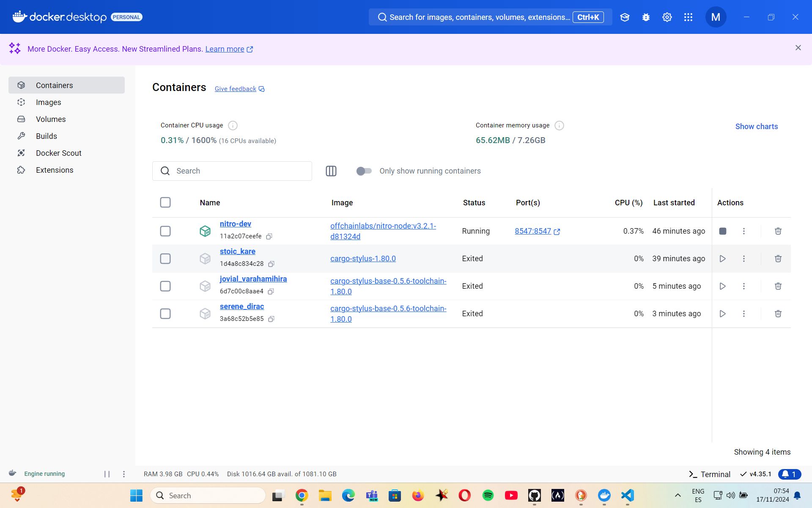
Task: Check the jovial_varahamihira container checkbox
Action: 165,286
